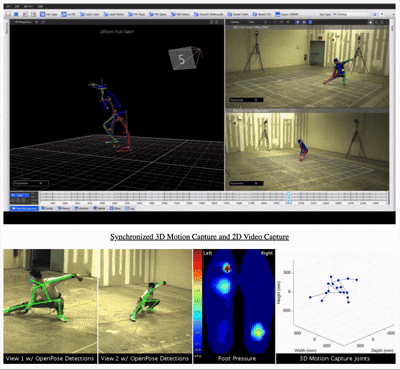Click the save disk icon in toolbar
This screenshot has height=370, width=400.
8,14
